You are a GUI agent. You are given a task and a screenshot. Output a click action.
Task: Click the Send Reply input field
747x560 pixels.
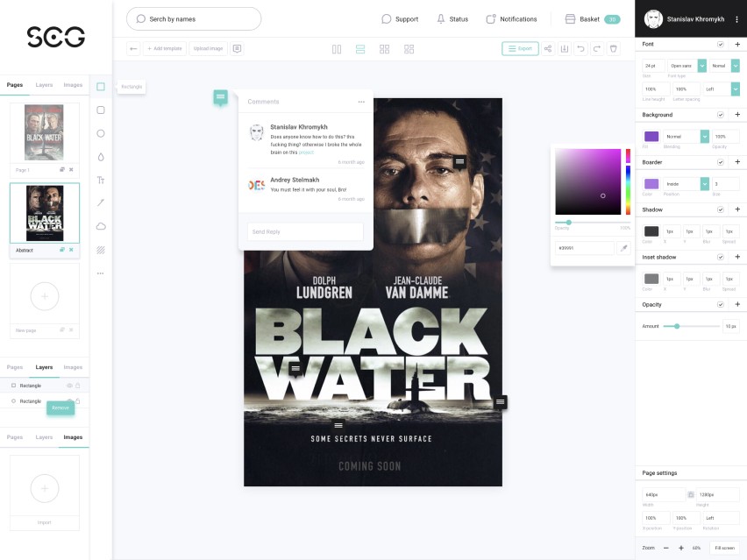coord(305,231)
